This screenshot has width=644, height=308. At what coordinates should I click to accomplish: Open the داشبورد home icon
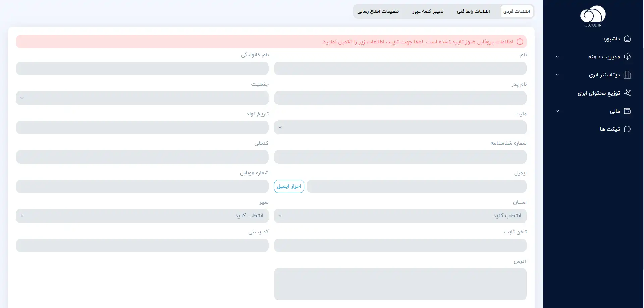click(x=627, y=39)
